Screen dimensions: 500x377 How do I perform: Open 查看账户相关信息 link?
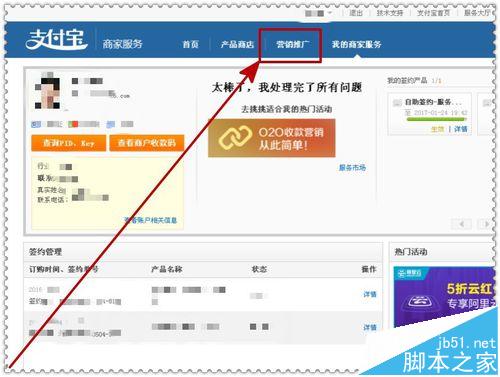[151, 220]
